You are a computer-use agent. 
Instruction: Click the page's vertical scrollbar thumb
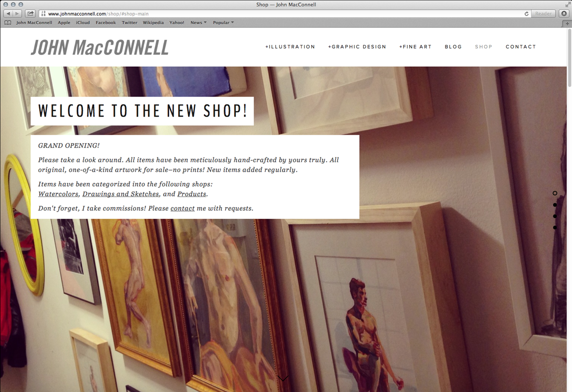[x=569, y=57]
